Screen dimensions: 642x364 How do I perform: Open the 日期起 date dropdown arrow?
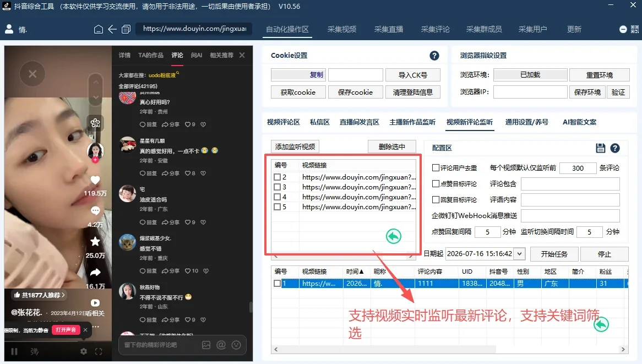pos(520,254)
